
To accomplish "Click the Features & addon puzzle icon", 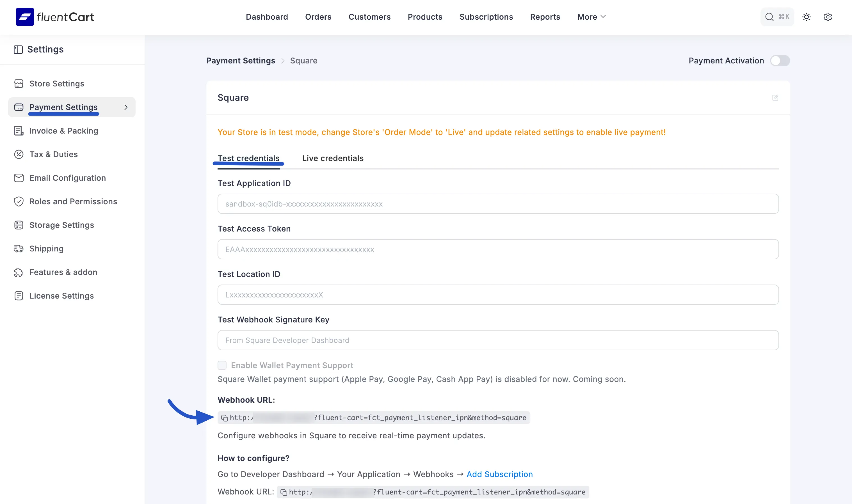I will [x=19, y=272].
